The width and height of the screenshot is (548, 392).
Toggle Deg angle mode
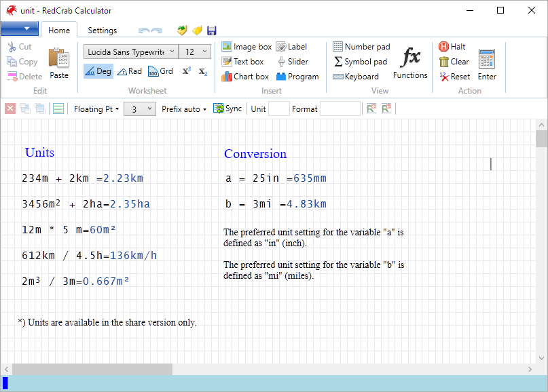click(98, 71)
